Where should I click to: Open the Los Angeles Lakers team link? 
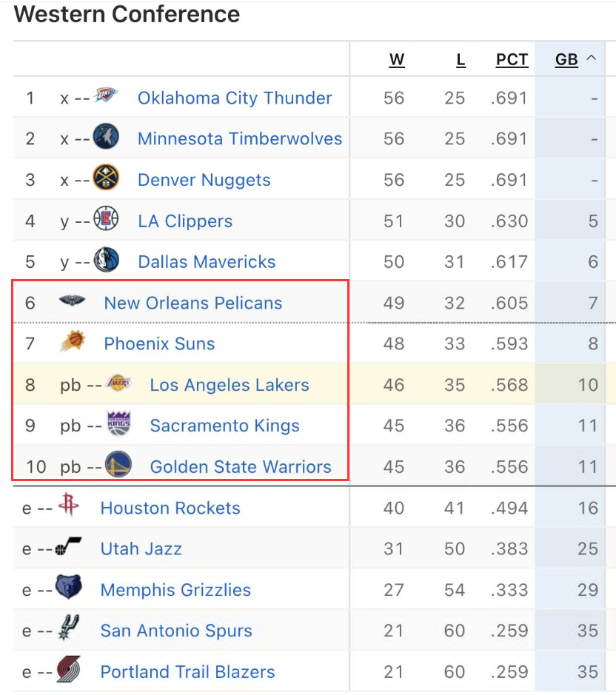point(230,385)
